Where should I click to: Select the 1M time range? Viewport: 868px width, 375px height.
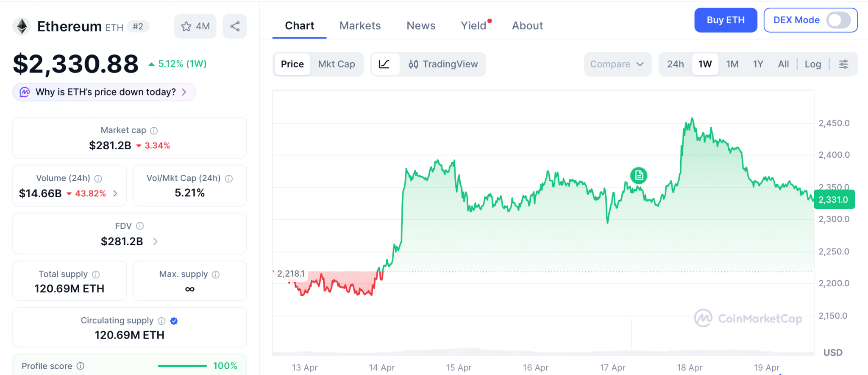732,64
